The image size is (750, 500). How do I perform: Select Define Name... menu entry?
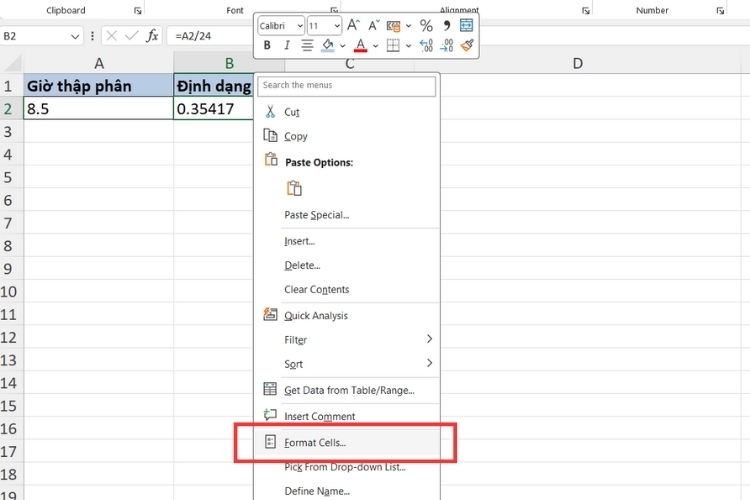[346, 490]
